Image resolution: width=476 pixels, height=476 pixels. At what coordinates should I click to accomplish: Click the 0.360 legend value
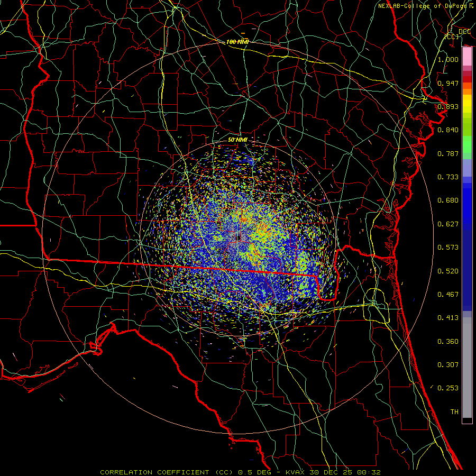coord(448,342)
